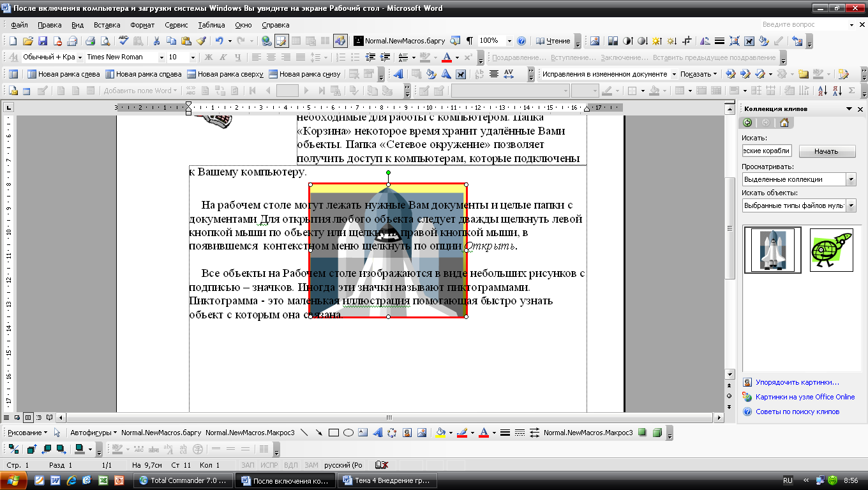Click Insert Clip Art on the drawing toolbar

coord(407,433)
